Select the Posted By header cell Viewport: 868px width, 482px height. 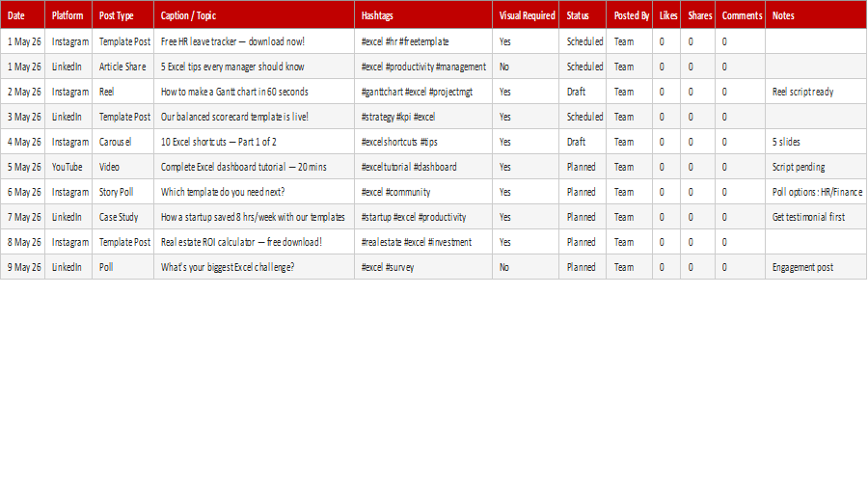click(x=630, y=14)
